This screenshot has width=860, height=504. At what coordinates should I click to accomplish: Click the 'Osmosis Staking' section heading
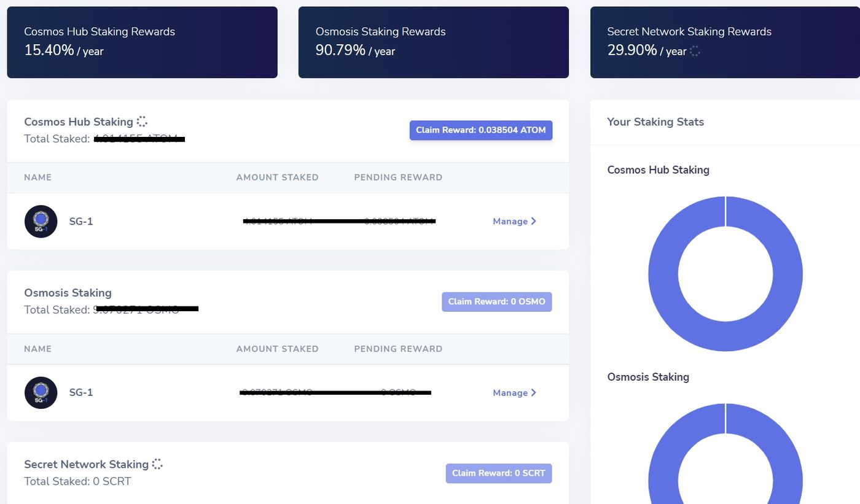click(68, 293)
